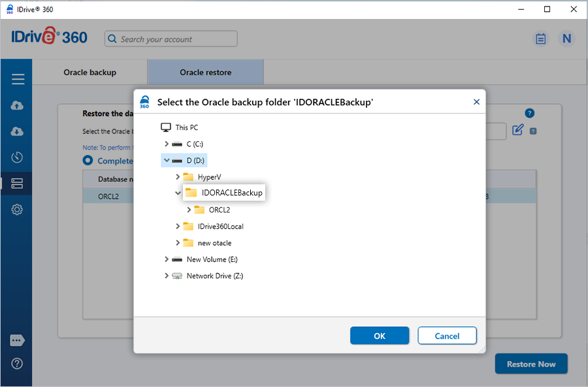Select the Complete restore radio button

(88, 160)
